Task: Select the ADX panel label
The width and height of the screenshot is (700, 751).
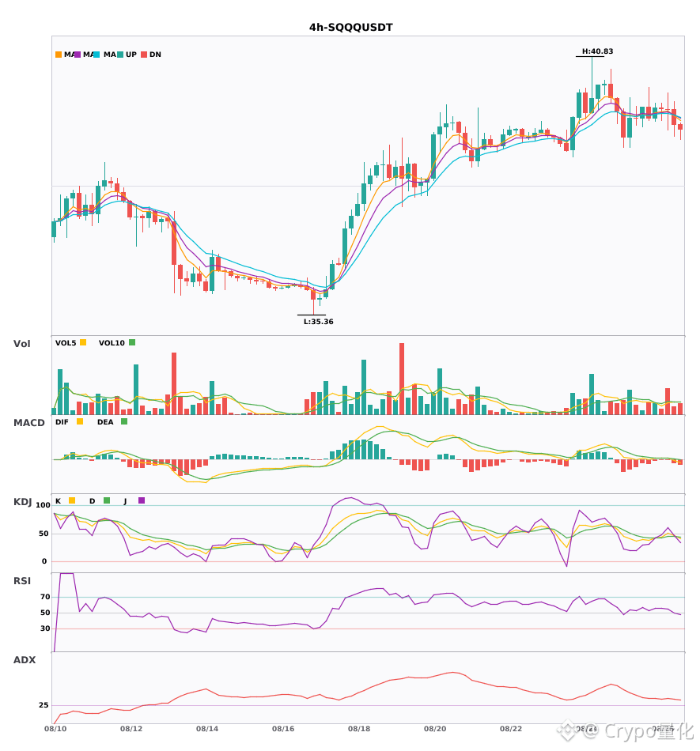Action: [x=25, y=659]
